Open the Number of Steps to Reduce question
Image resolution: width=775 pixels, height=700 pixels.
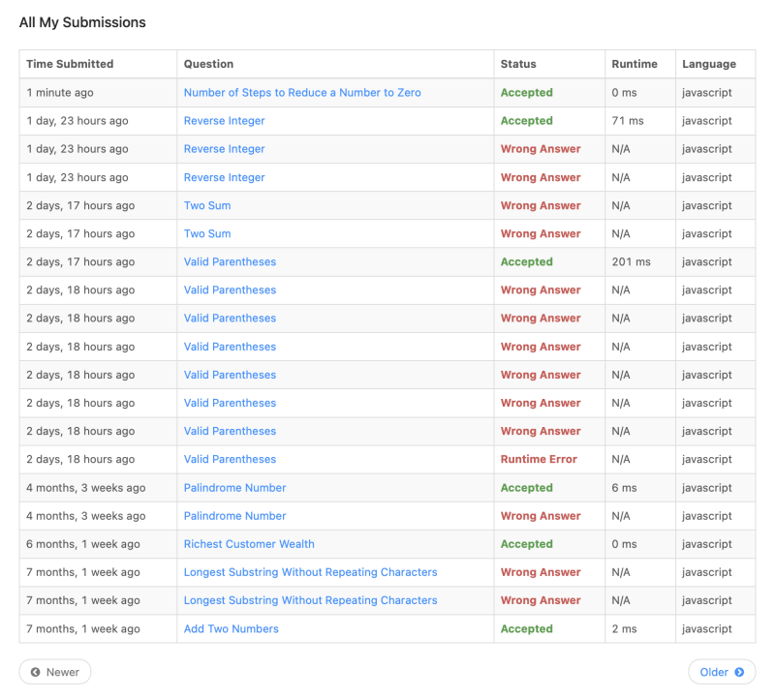click(302, 92)
